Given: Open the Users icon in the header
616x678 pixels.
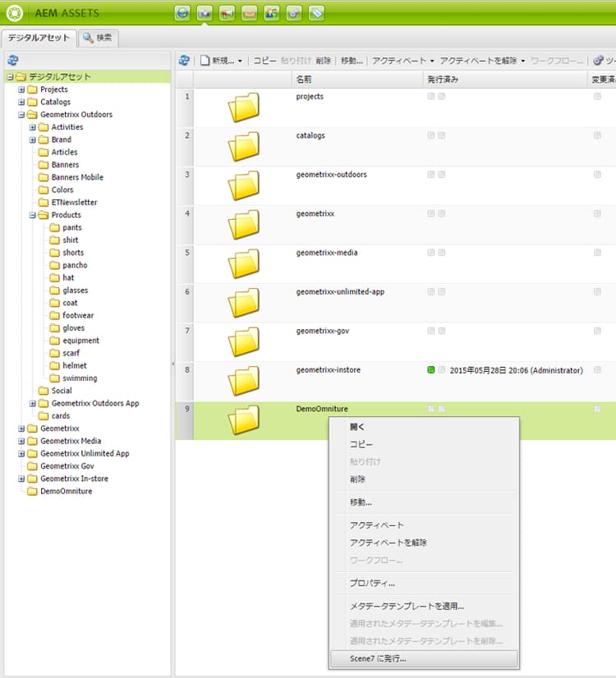Looking at the screenshot, I should [x=272, y=13].
